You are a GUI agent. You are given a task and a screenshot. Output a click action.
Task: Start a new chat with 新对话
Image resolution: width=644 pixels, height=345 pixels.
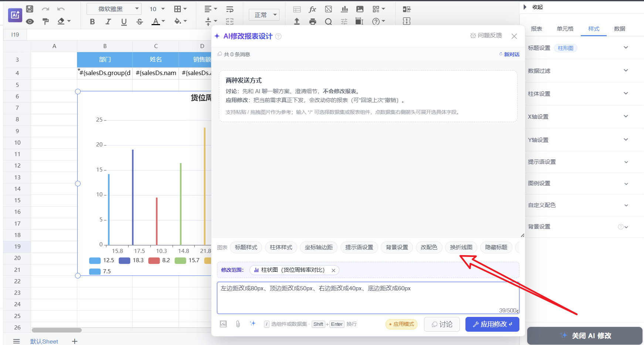click(509, 54)
